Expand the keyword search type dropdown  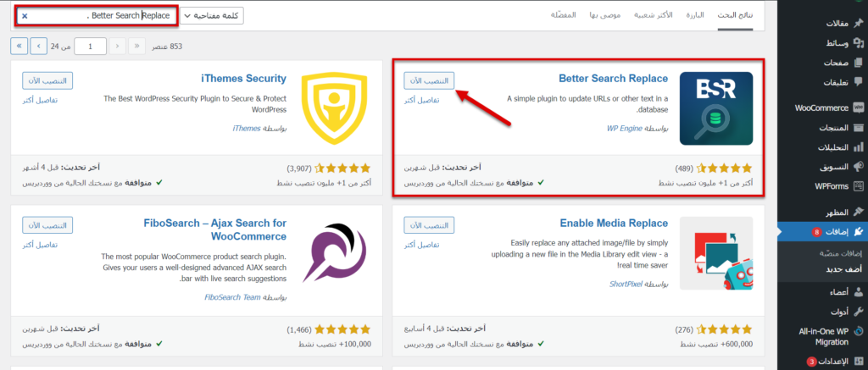click(x=212, y=16)
